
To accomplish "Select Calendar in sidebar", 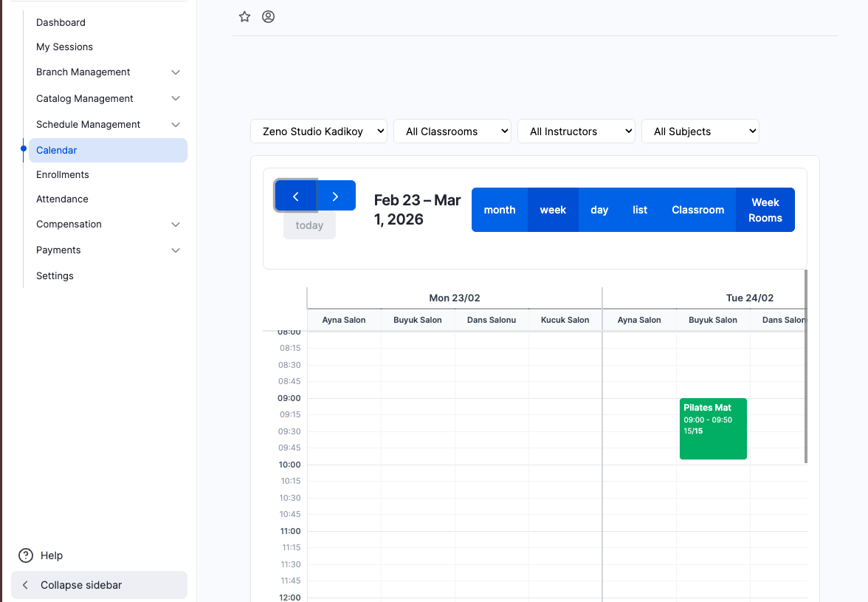I will click(x=108, y=150).
